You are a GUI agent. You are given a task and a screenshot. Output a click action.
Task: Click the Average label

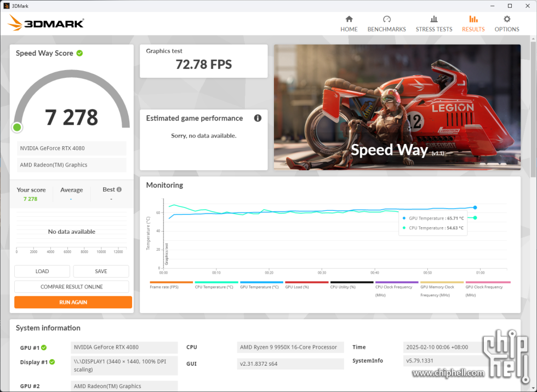[72, 190]
